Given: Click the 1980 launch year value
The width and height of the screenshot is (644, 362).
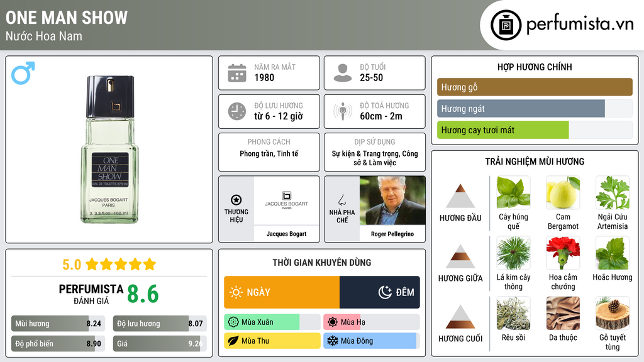Looking at the screenshot, I should 264,77.
